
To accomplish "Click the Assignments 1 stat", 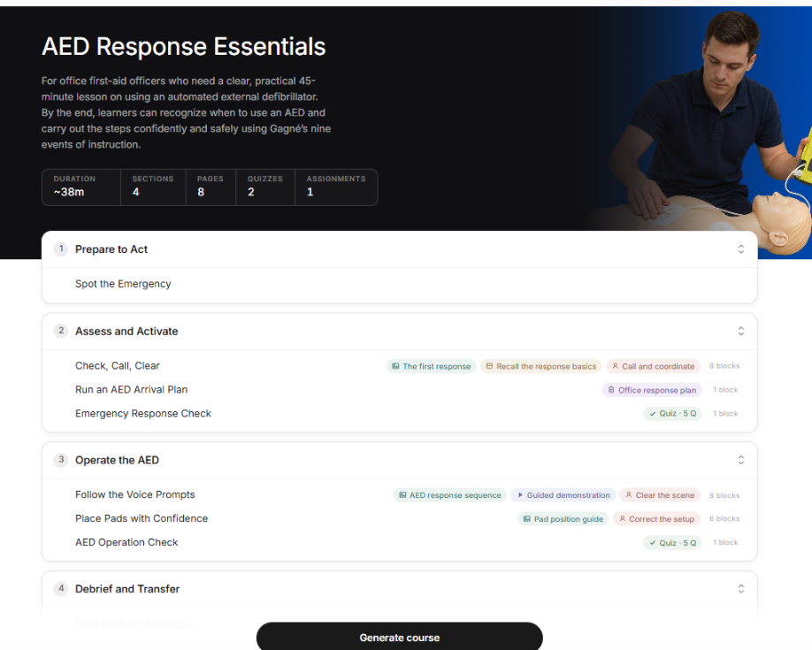I will coord(336,187).
